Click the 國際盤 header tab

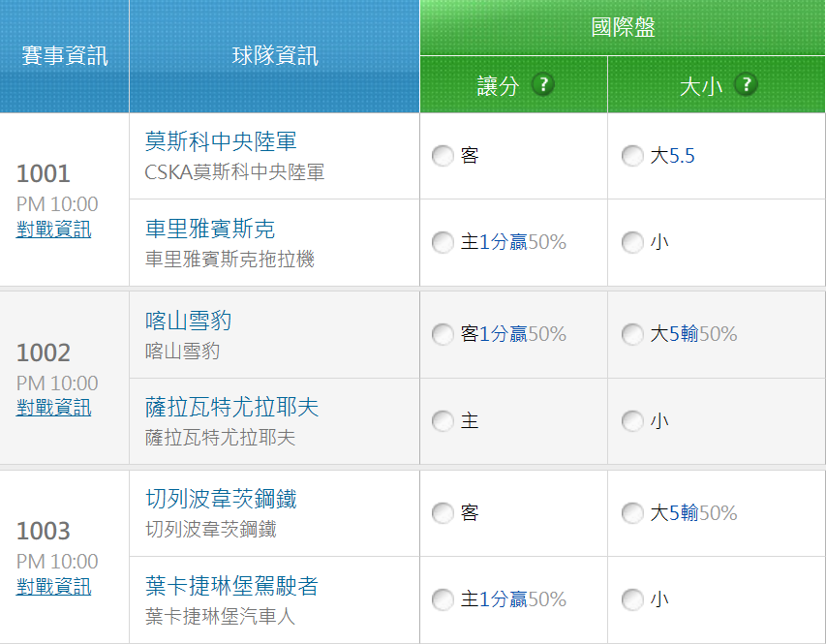point(623,27)
